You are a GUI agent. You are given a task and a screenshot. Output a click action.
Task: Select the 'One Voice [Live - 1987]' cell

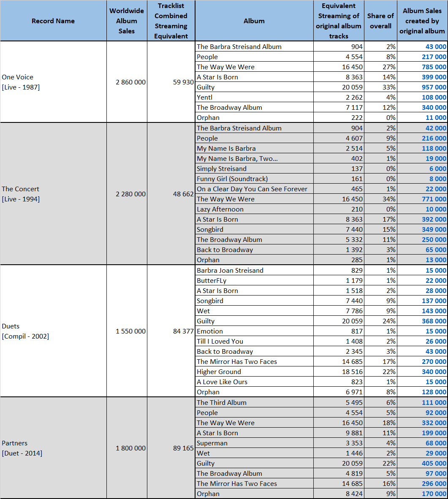[x=53, y=82]
